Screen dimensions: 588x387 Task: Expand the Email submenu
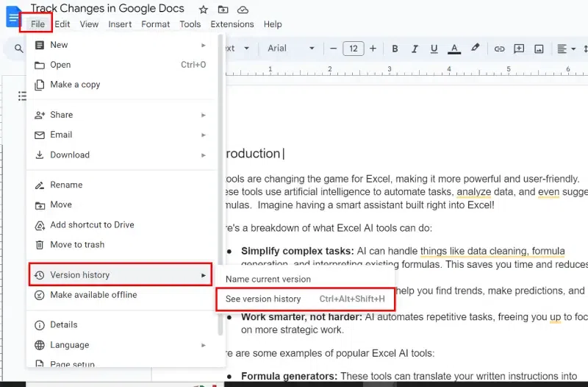(x=121, y=135)
